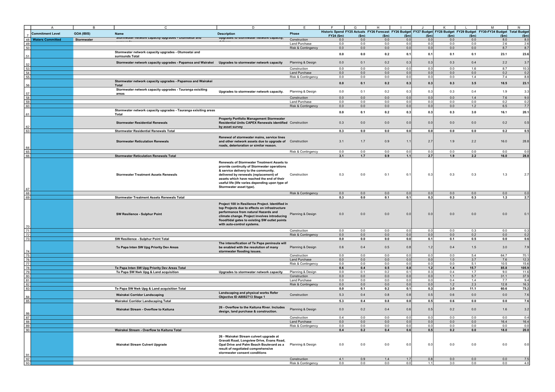This screenshot has height=392, width=555.
Task: Click the Description header cell
Action: point(226,34)
